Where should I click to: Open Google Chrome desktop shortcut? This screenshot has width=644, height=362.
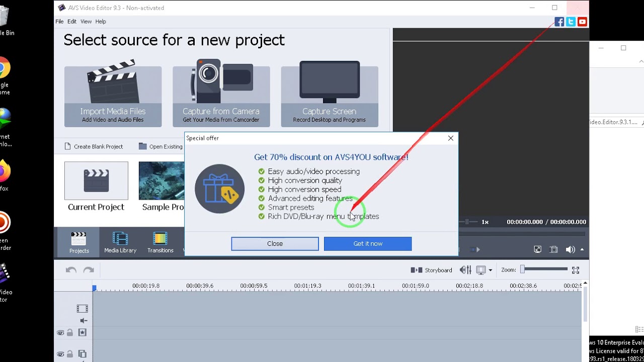pyautogui.click(x=4, y=75)
